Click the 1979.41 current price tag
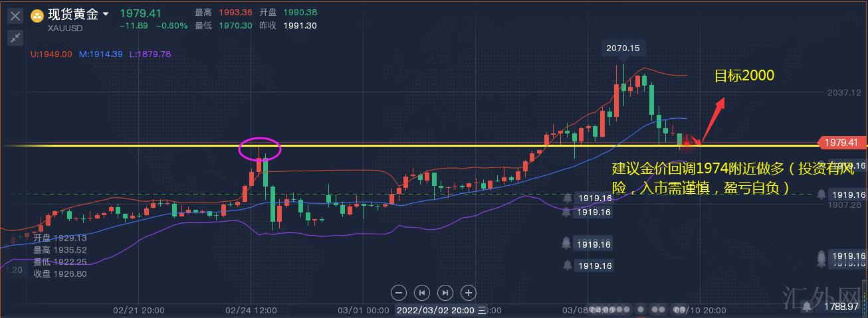 point(841,143)
